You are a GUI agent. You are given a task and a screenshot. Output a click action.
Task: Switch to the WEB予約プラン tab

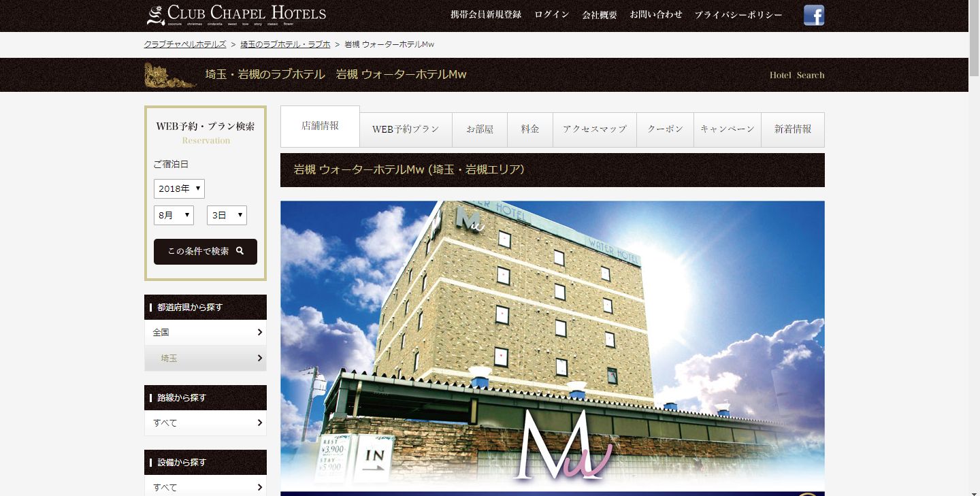click(406, 129)
